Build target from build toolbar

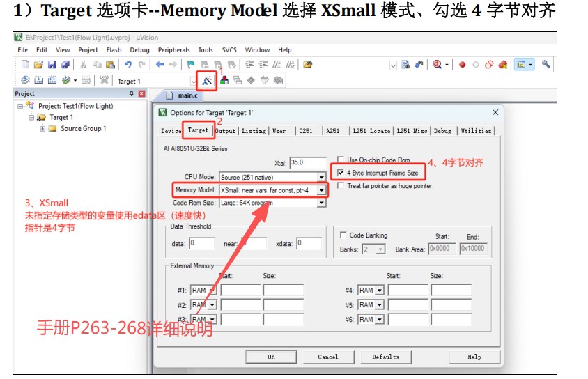pos(38,80)
